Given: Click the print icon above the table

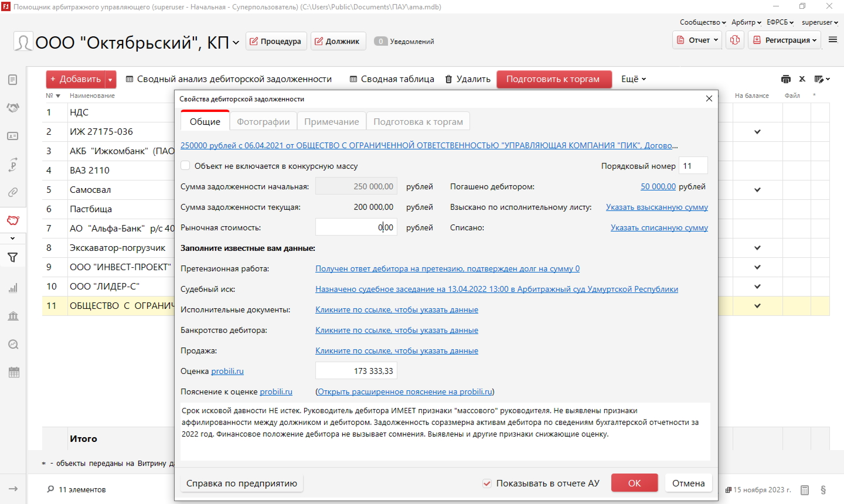Looking at the screenshot, I should pyautogui.click(x=786, y=79).
